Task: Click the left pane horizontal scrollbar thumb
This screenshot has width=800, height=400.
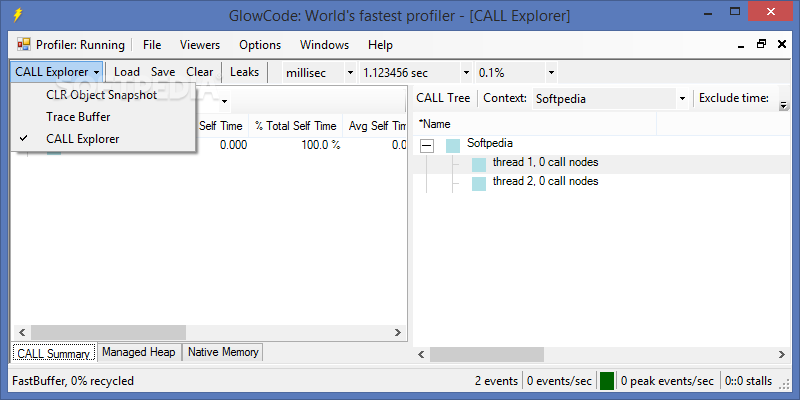Action: [x=108, y=333]
